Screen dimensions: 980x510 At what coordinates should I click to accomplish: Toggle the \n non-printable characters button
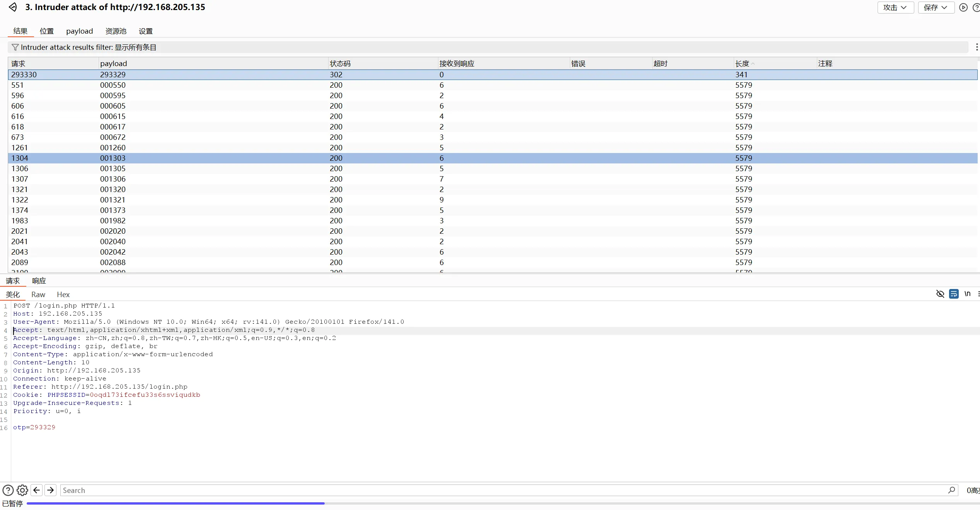[967, 294]
